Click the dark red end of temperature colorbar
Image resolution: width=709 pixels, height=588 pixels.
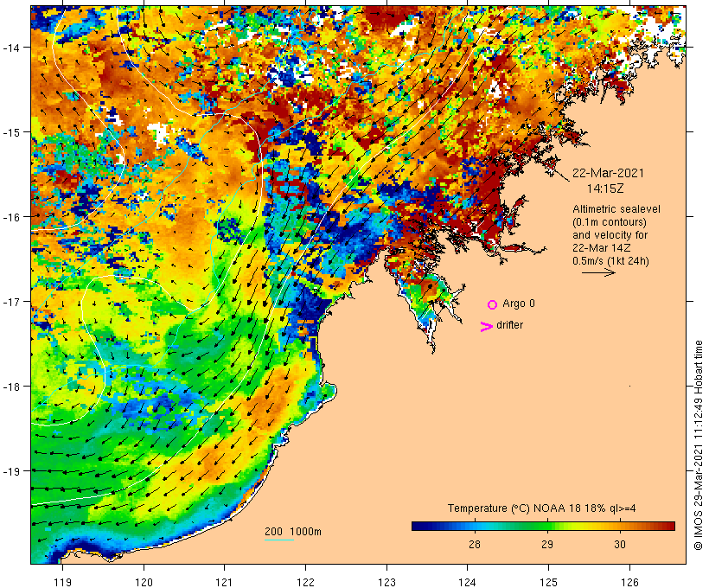click(671, 526)
